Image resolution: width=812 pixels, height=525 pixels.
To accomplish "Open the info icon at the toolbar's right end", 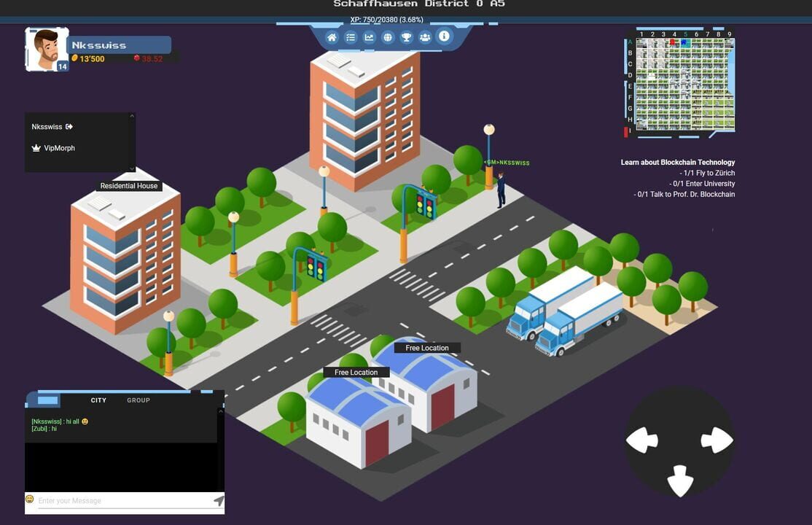I will click(x=444, y=36).
